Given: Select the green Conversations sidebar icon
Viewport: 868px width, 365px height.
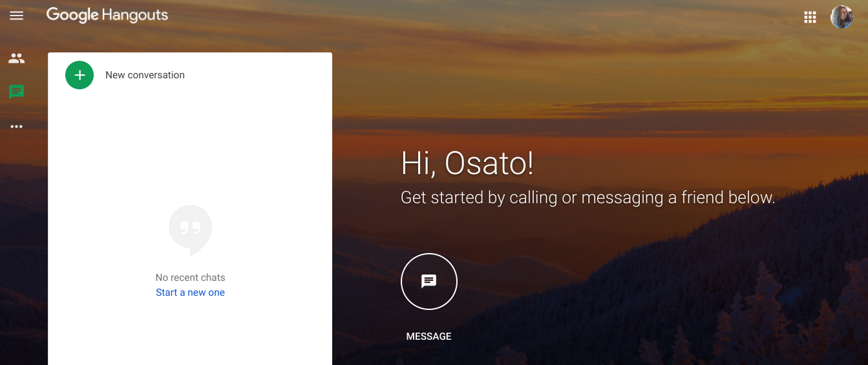Looking at the screenshot, I should pyautogui.click(x=16, y=92).
